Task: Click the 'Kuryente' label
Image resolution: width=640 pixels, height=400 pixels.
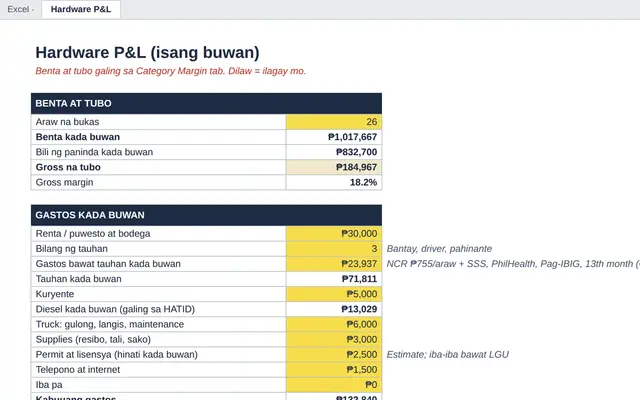Action: tap(55, 294)
